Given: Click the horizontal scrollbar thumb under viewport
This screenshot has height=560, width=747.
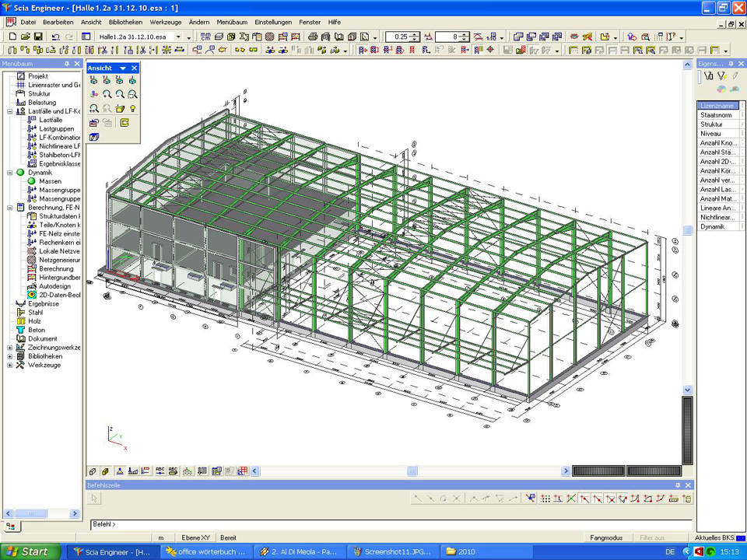Looking at the screenshot, I should 412,471.
